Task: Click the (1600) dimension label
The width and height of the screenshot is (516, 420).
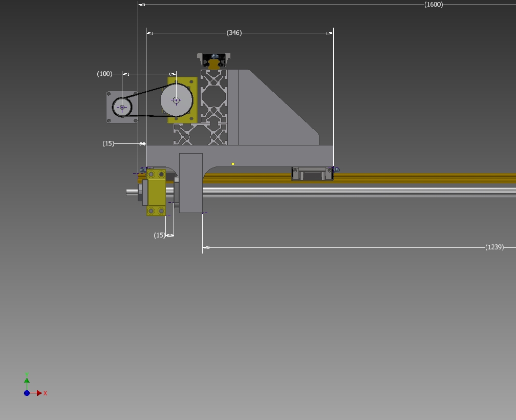Action: [434, 5]
